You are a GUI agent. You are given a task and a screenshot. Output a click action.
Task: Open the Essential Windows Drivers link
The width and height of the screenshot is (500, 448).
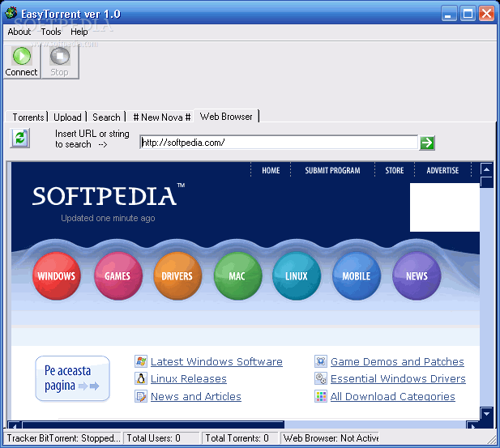click(x=398, y=379)
